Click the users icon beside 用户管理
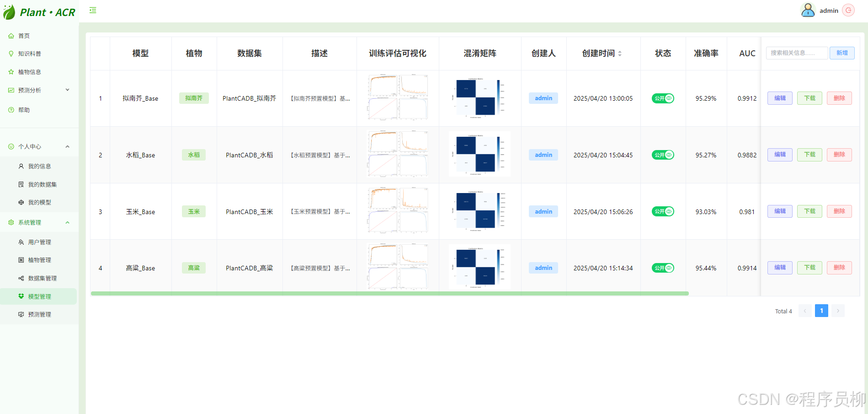 pyautogui.click(x=21, y=242)
